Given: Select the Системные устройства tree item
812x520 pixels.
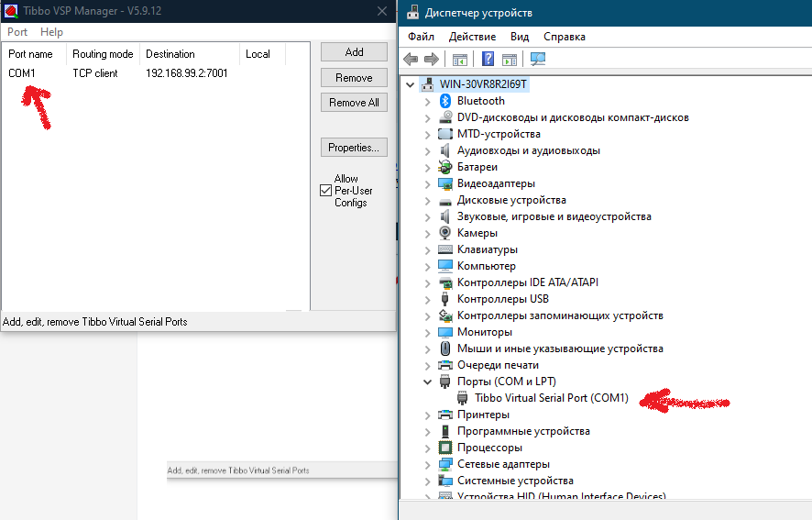Looking at the screenshot, I should (515, 481).
